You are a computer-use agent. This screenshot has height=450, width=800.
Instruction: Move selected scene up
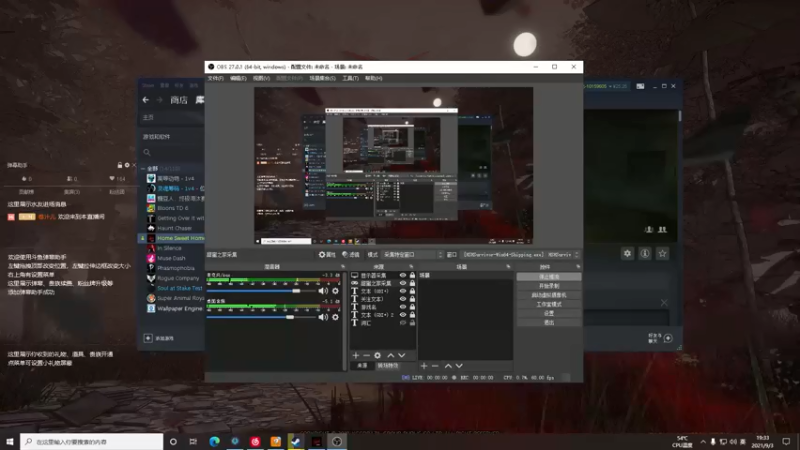click(x=448, y=366)
